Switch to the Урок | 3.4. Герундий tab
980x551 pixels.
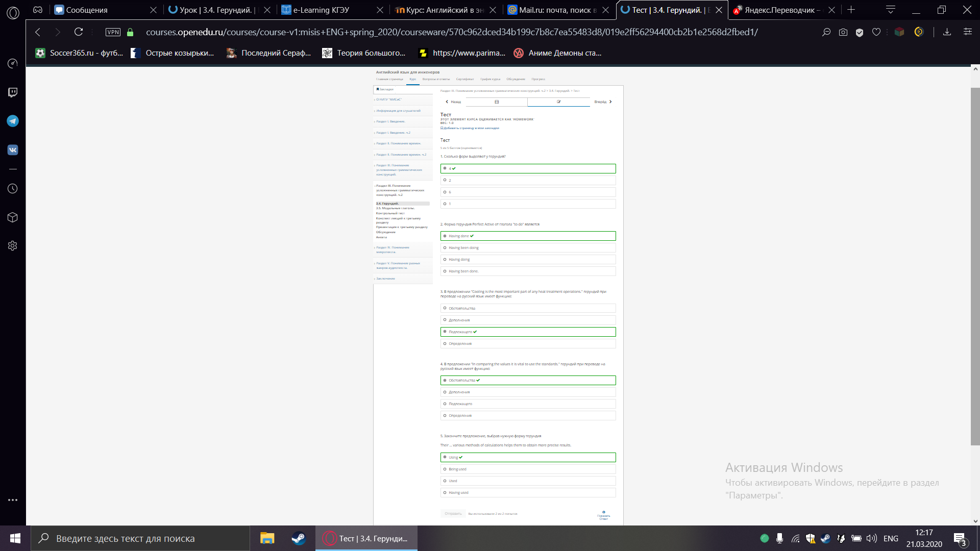tap(219, 10)
